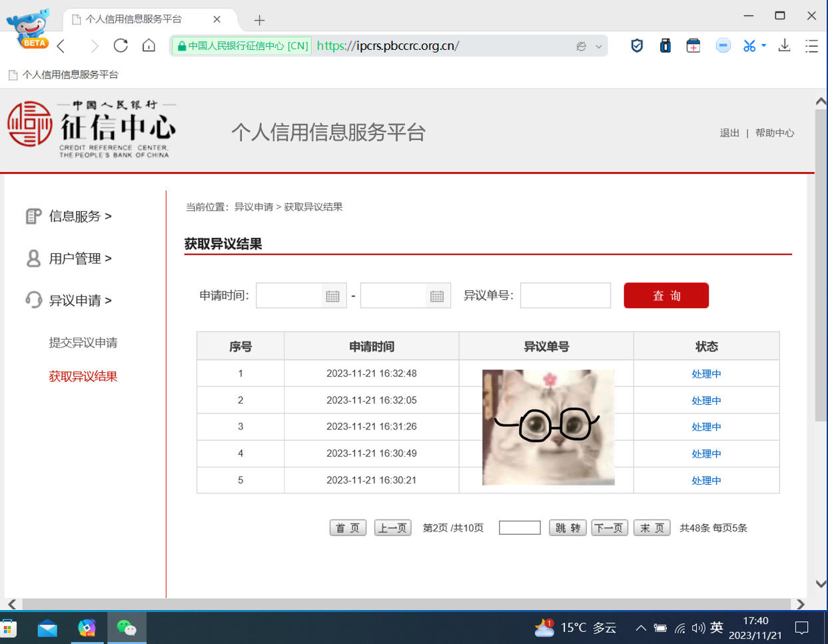828x644 pixels.
Task: Open the address bar dropdown arrow
Action: 599,47
